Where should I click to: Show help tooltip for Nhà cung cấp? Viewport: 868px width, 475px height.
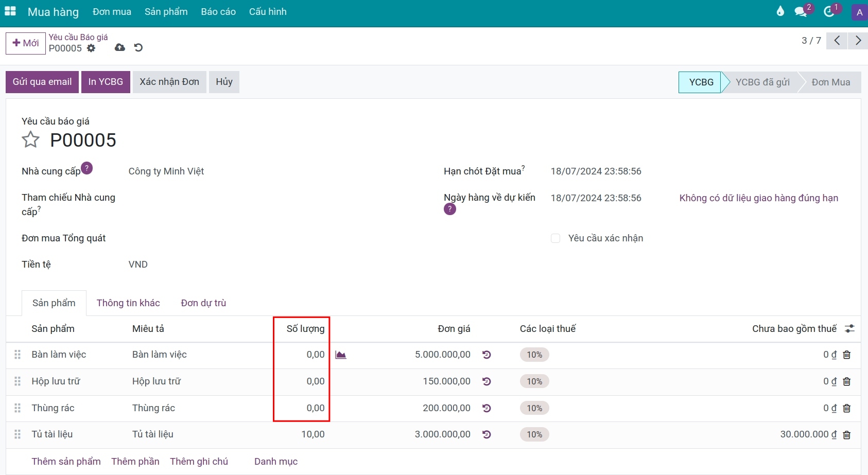(x=87, y=168)
